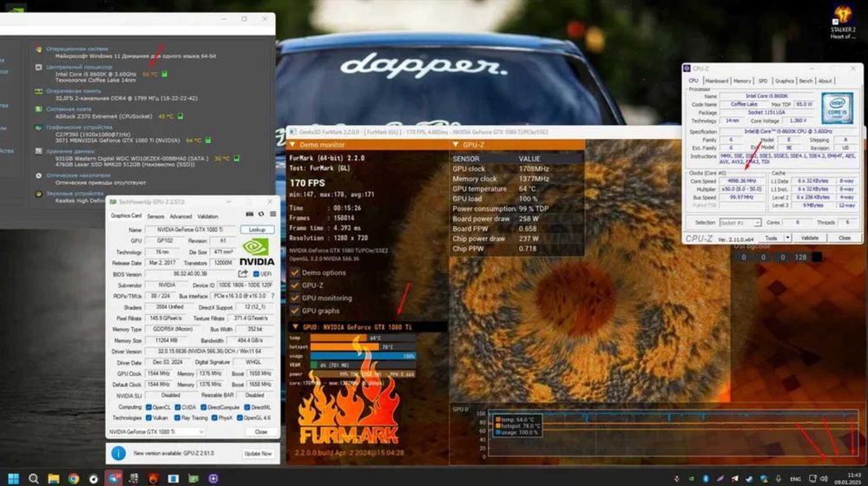Click the Steam icon in the system tray
Screen dimensions: 868x486
749,478
